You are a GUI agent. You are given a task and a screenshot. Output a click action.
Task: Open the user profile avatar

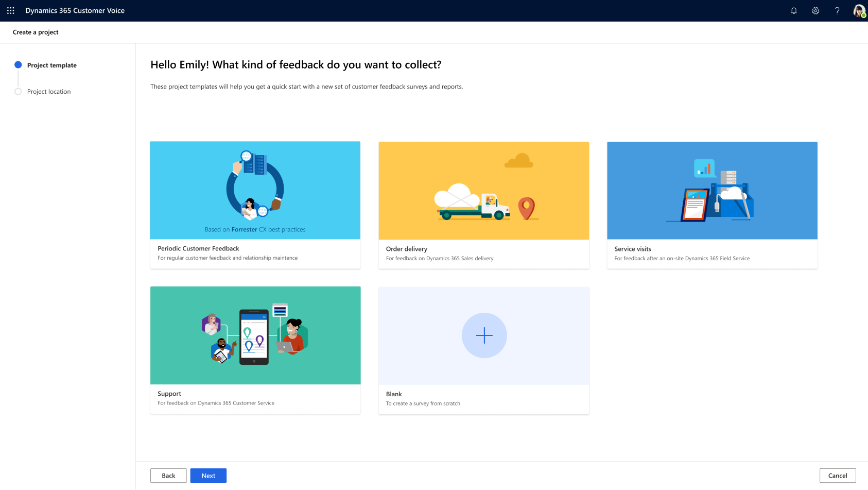pos(859,10)
